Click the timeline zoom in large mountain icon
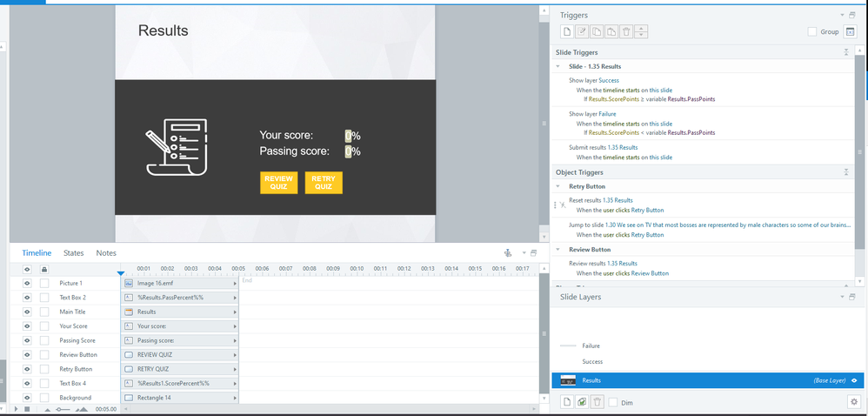Viewport: 868px width, 416px height. click(x=82, y=409)
